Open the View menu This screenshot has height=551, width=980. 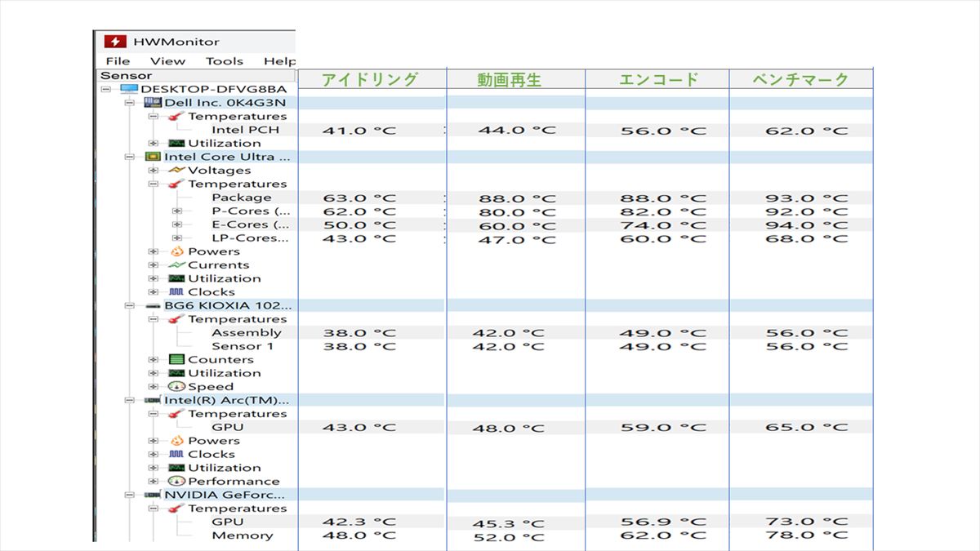[167, 61]
